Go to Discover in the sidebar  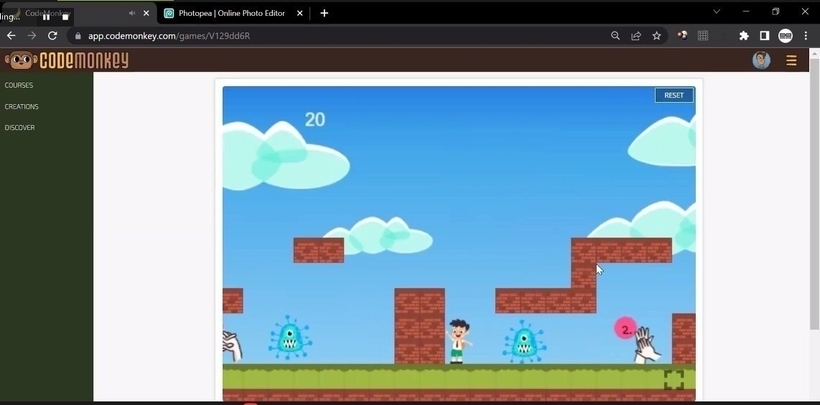20,127
